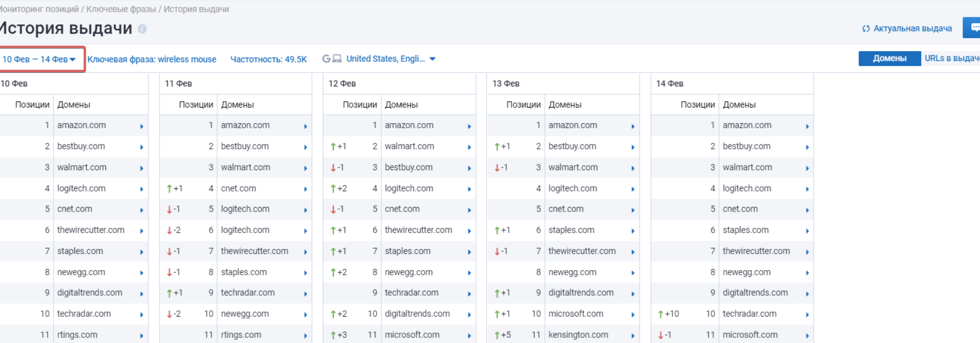Click Мониторинг позиций breadcrumb link
The height and width of the screenshot is (343, 980).
[x=39, y=9]
